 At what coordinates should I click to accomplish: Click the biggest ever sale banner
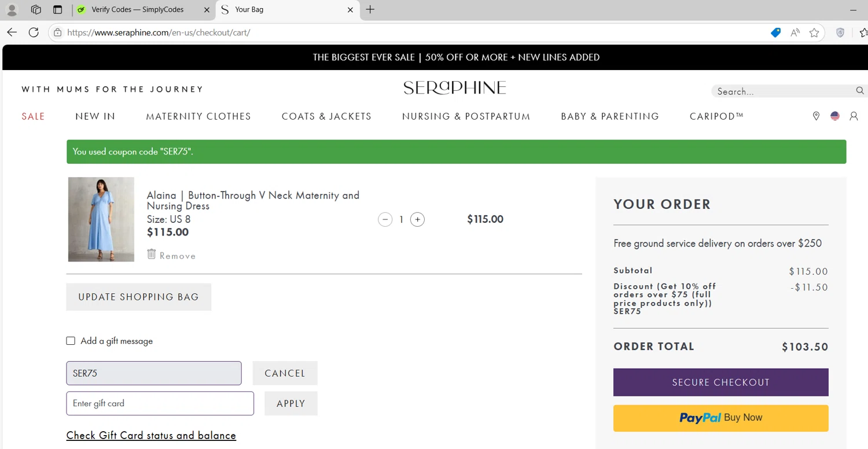[x=456, y=57]
